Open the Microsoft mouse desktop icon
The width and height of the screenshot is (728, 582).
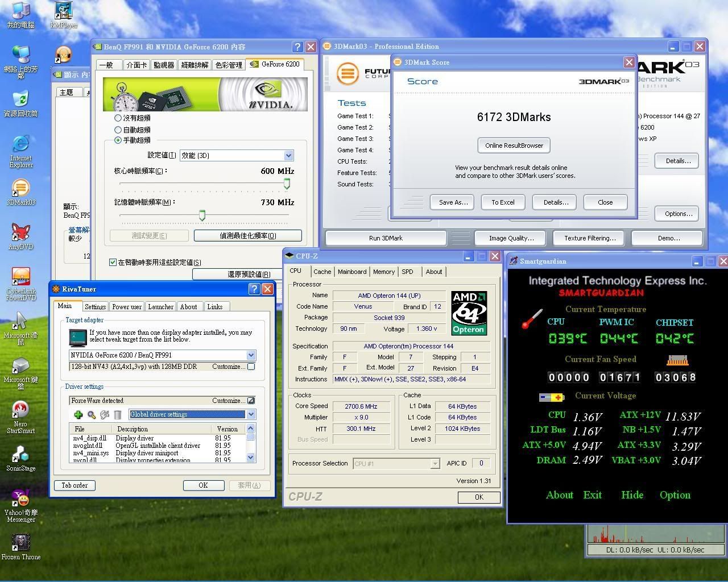(x=20, y=329)
